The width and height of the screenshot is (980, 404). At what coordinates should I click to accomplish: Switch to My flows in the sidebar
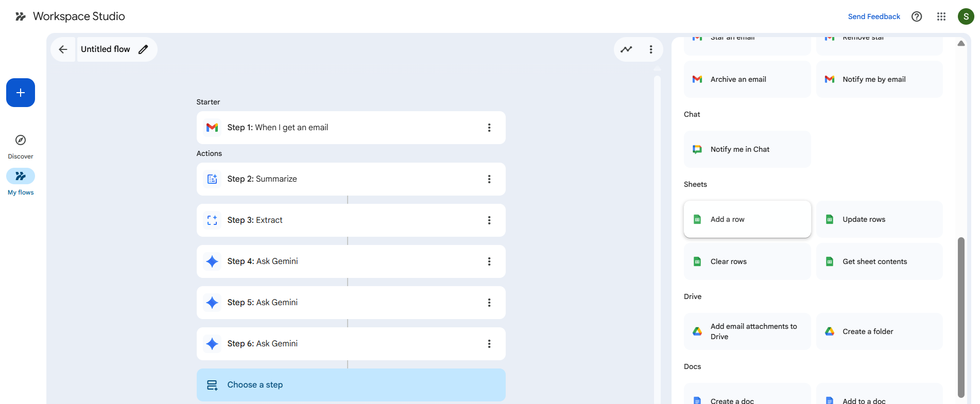(x=21, y=177)
